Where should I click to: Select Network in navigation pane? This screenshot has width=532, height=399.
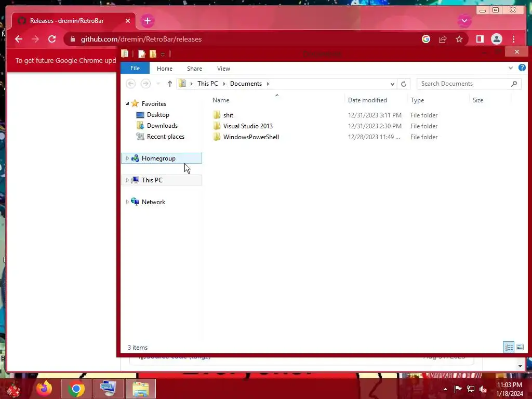(x=153, y=202)
